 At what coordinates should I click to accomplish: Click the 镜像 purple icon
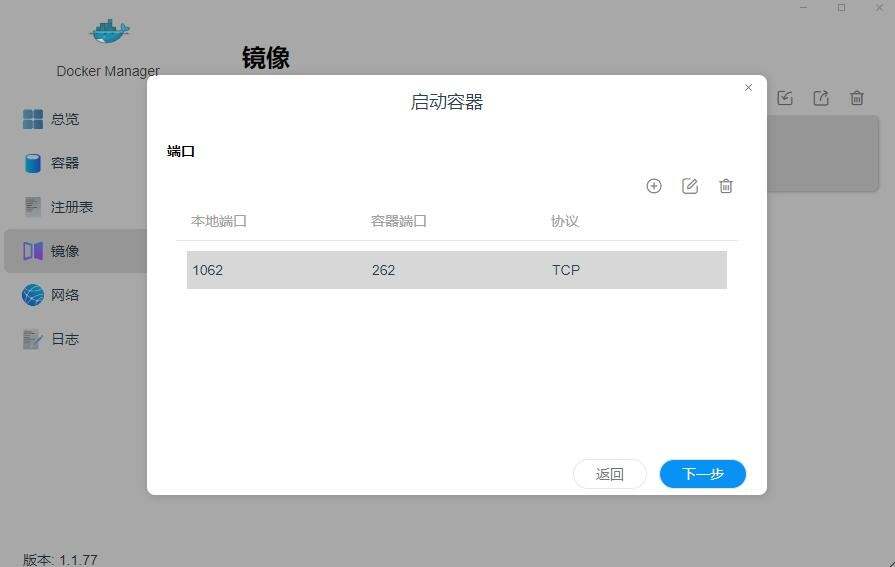pos(33,251)
